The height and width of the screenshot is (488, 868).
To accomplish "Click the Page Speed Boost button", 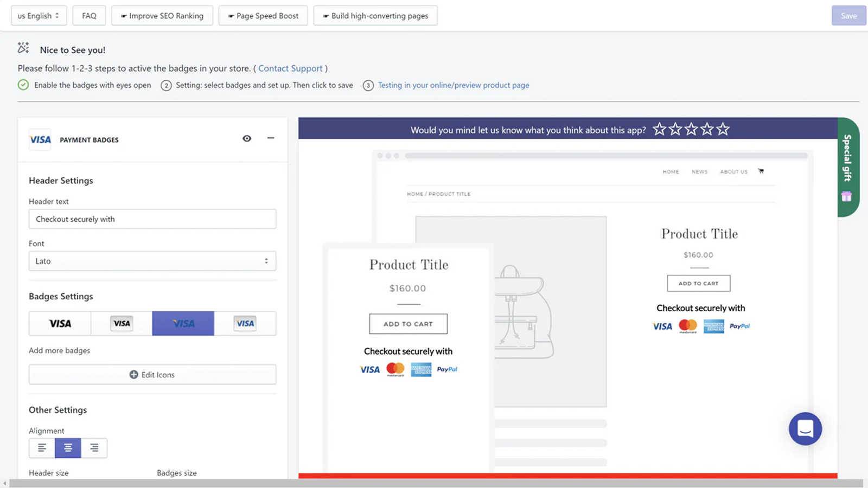I will coord(263,16).
